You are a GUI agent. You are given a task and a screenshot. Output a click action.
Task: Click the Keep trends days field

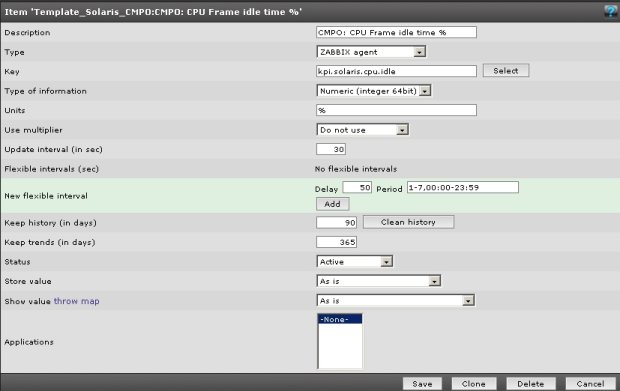tap(336, 242)
